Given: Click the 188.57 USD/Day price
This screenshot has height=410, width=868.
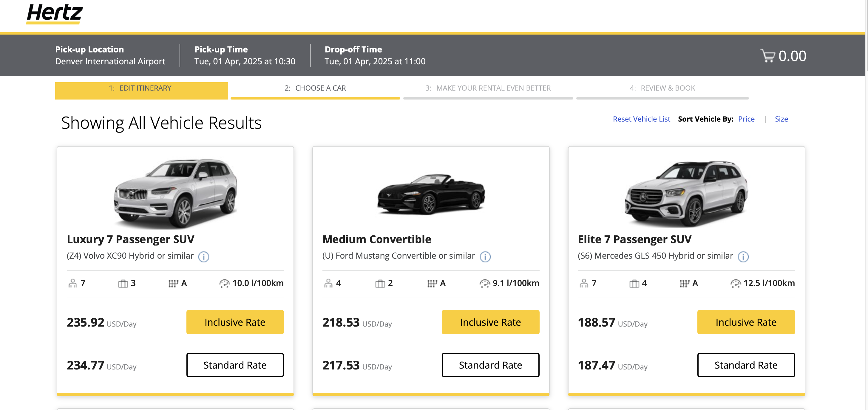Looking at the screenshot, I should [613, 322].
